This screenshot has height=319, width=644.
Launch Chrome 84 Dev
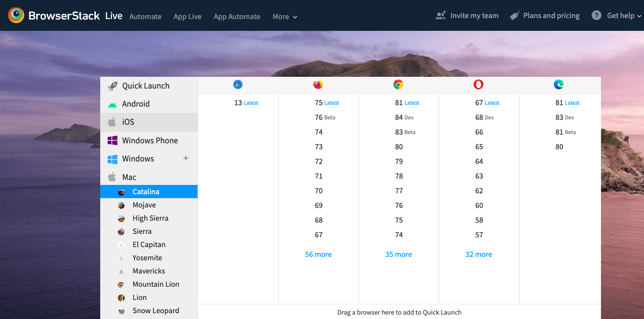404,117
